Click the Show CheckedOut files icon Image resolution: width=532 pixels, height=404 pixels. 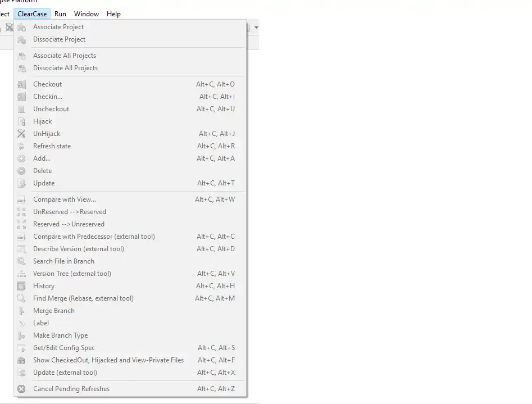point(21,361)
